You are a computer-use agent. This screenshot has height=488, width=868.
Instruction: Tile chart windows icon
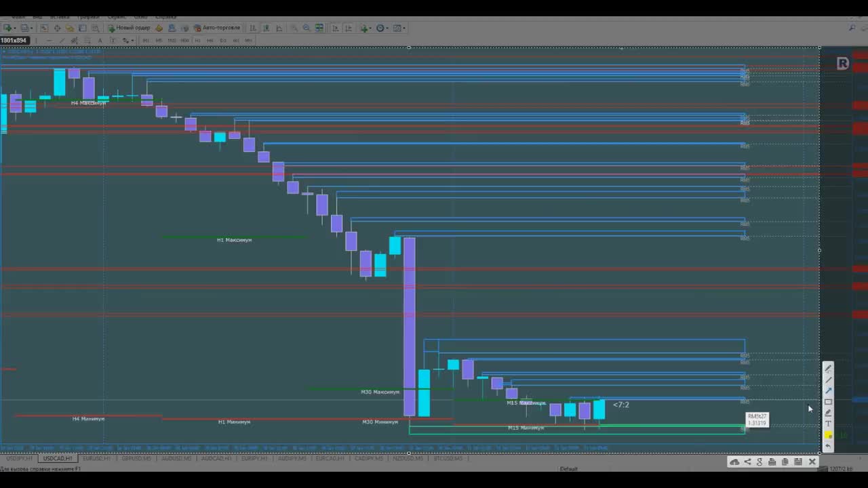click(x=319, y=28)
